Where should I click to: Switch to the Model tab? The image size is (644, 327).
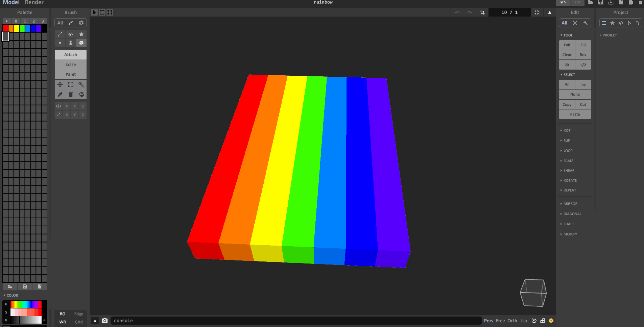pyautogui.click(x=11, y=2)
